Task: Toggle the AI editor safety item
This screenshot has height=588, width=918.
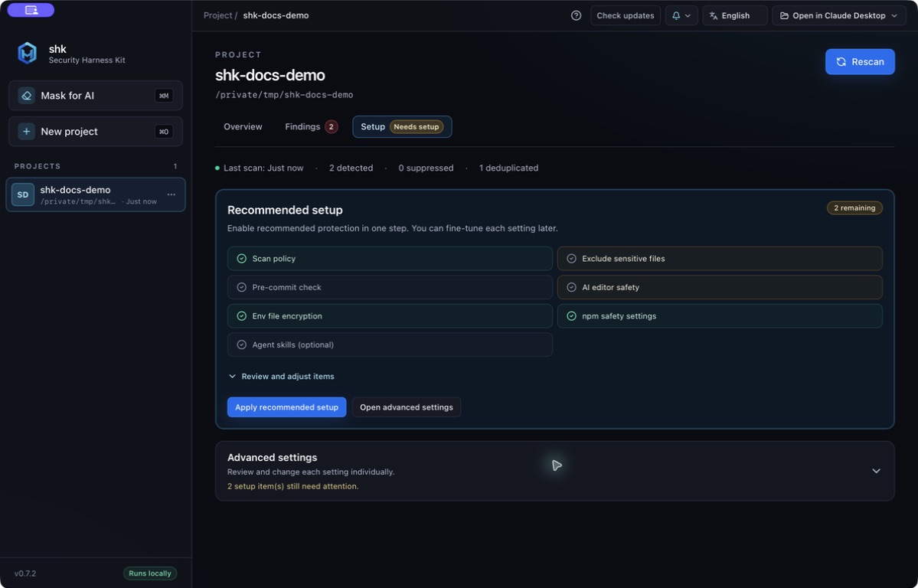Action: [x=720, y=287]
